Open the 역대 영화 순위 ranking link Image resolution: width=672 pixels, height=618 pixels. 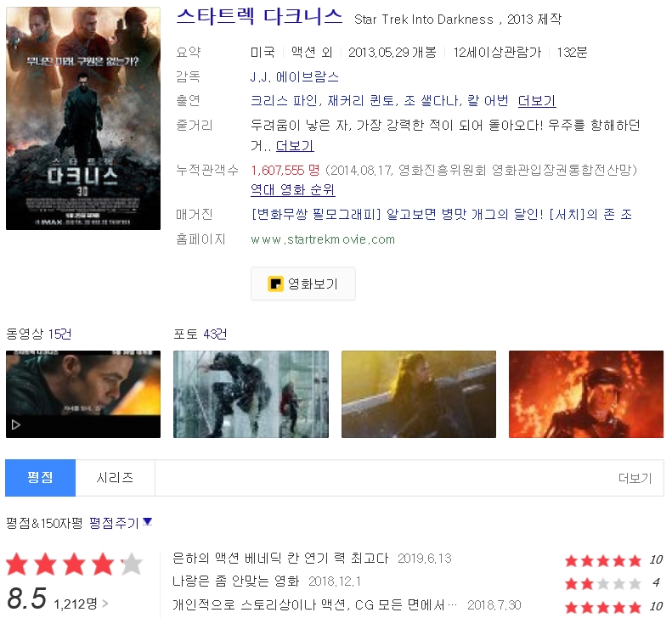pos(293,189)
